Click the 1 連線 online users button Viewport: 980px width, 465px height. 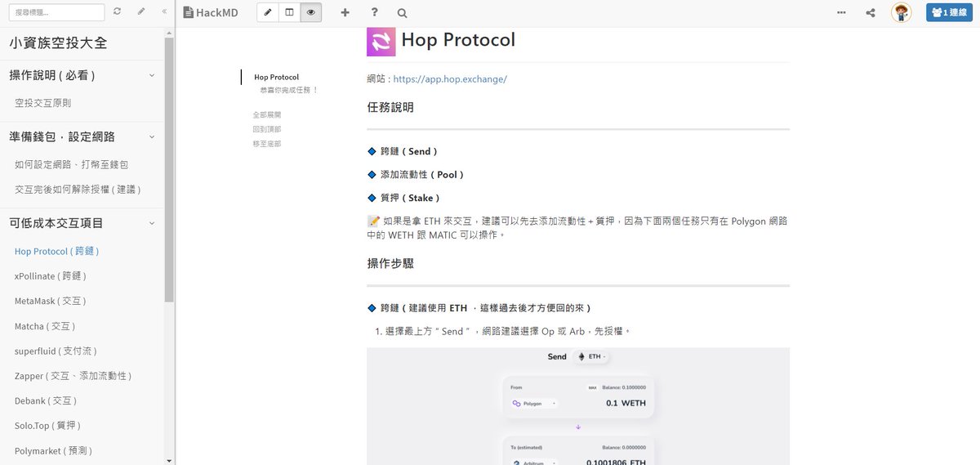tap(949, 12)
